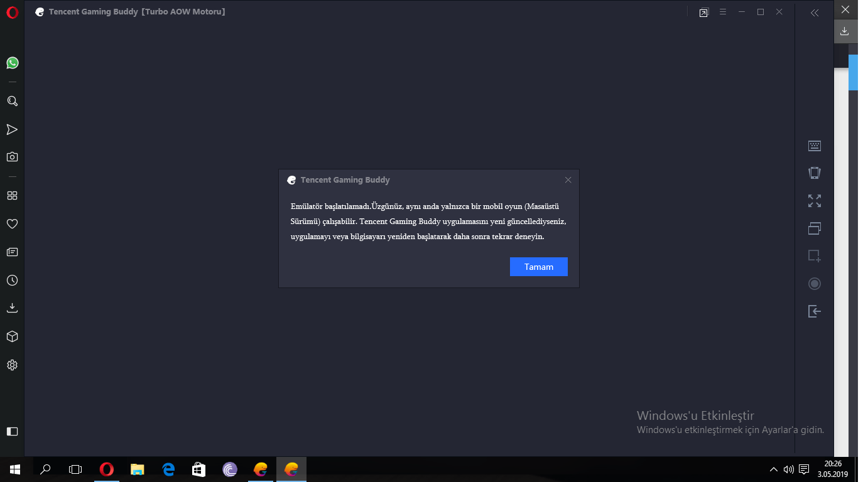Show hidden system tray icons
The height and width of the screenshot is (482, 868).
coord(774,469)
